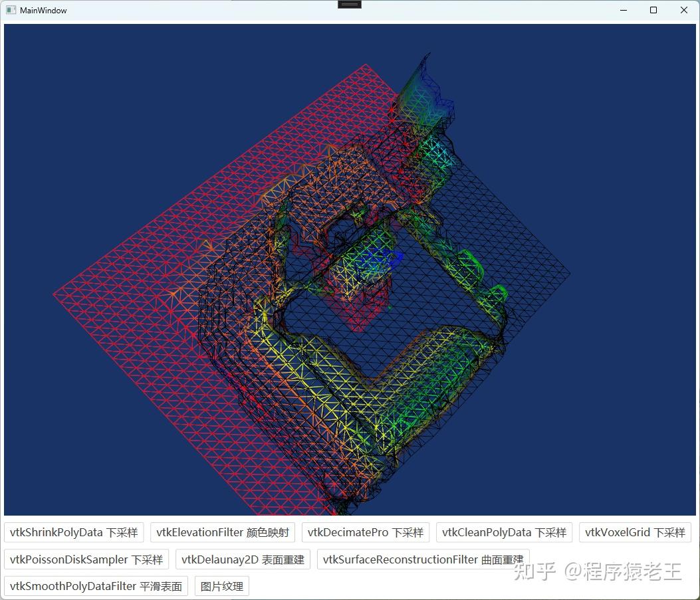Image resolution: width=700 pixels, height=600 pixels.
Task: Execute vtkCleanPolyData 下采样 cleaning
Action: pos(504,532)
